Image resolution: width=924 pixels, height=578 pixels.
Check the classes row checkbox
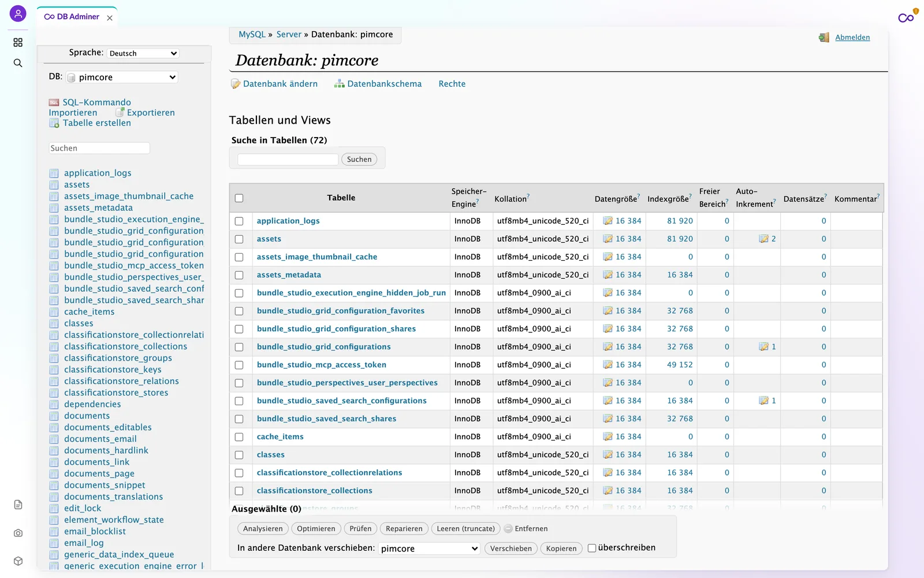click(239, 455)
